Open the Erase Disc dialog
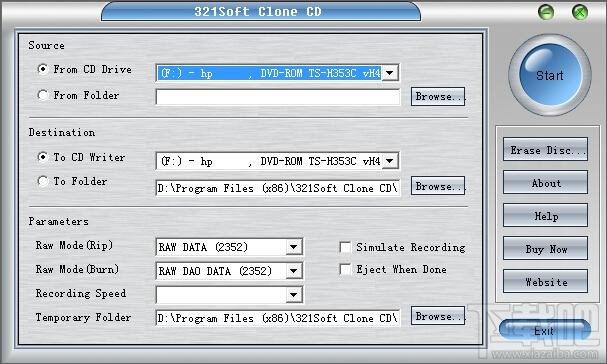This screenshot has height=364, width=607. (x=545, y=149)
